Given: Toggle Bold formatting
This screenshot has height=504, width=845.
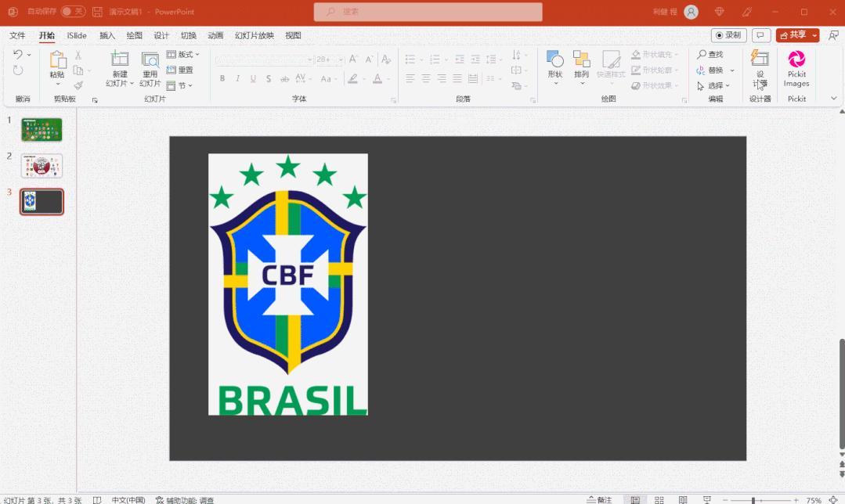Looking at the screenshot, I should (x=222, y=78).
